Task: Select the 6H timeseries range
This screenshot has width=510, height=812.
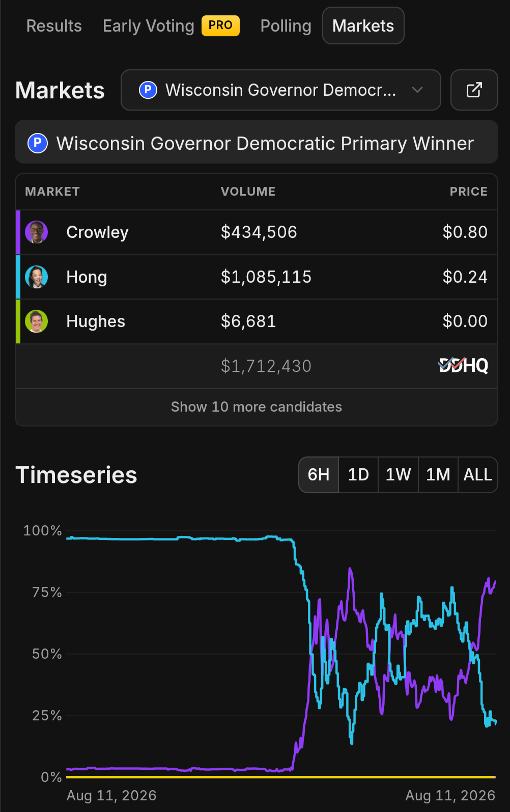Action: (319, 475)
